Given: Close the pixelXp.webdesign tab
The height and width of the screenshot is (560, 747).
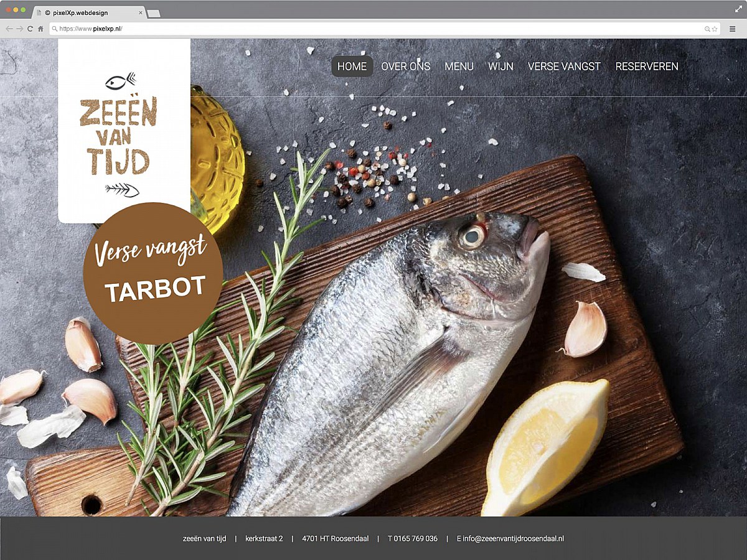Looking at the screenshot, I should (x=141, y=11).
